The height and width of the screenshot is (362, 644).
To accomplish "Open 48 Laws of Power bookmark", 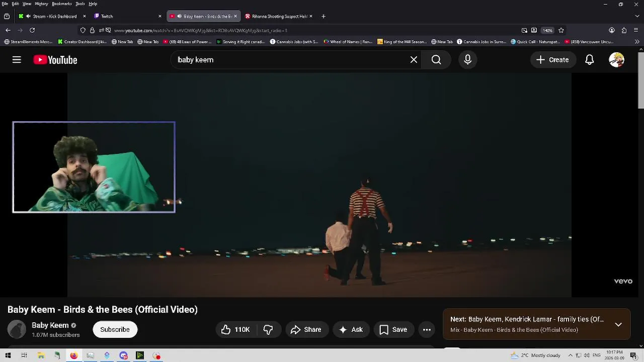I will (x=188, y=42).
